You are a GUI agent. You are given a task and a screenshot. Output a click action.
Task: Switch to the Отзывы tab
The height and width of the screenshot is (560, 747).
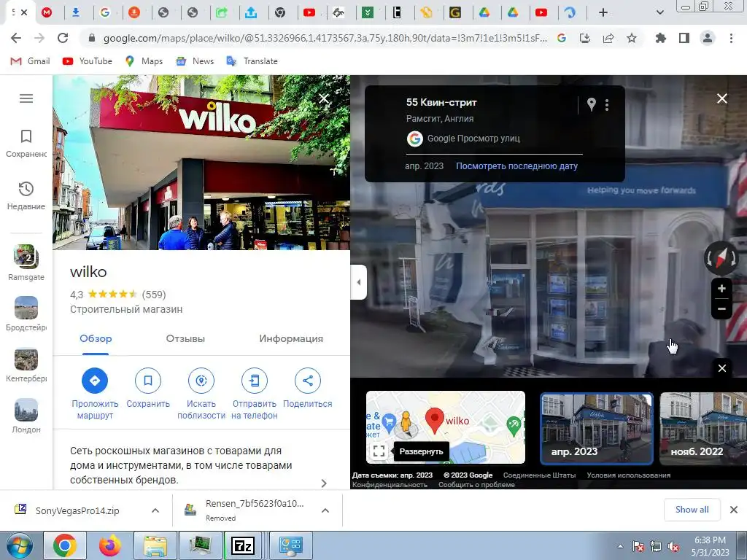185,338
